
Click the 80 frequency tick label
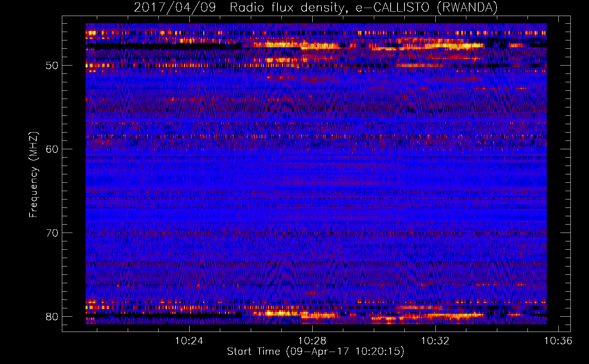point(52,317)
